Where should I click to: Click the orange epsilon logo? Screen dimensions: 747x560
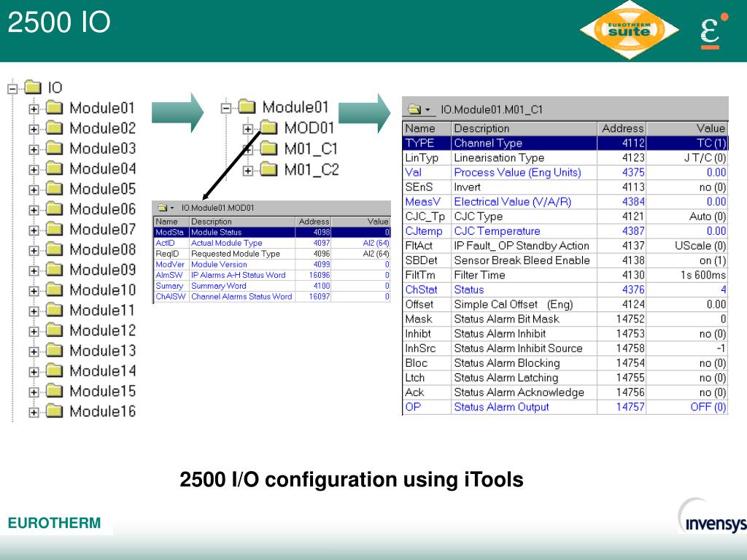click(713, 31)
